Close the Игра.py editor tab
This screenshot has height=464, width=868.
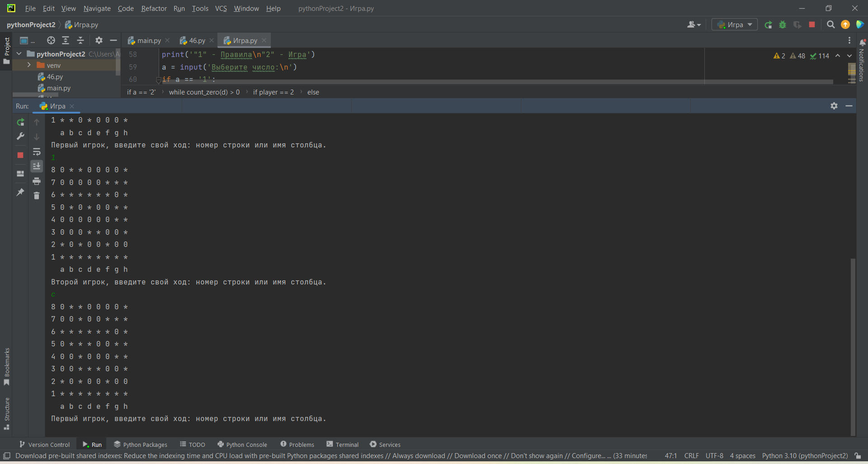pos(264,41)
